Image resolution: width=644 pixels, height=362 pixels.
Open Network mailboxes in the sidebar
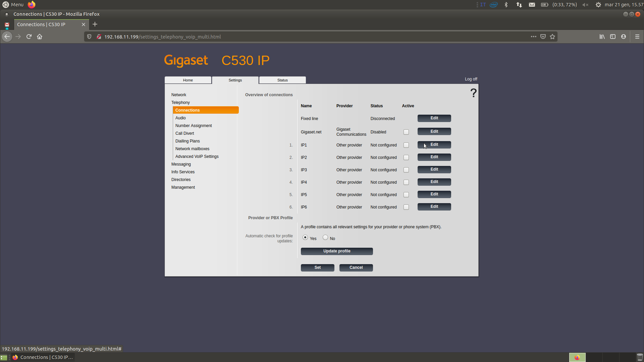192,149
